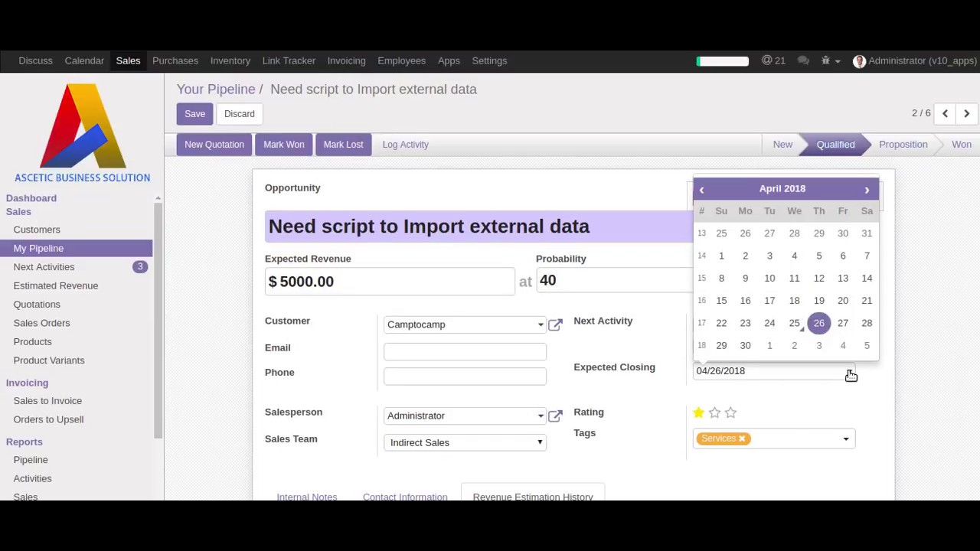Go to next pipeline record

click(x=966, y=113)
